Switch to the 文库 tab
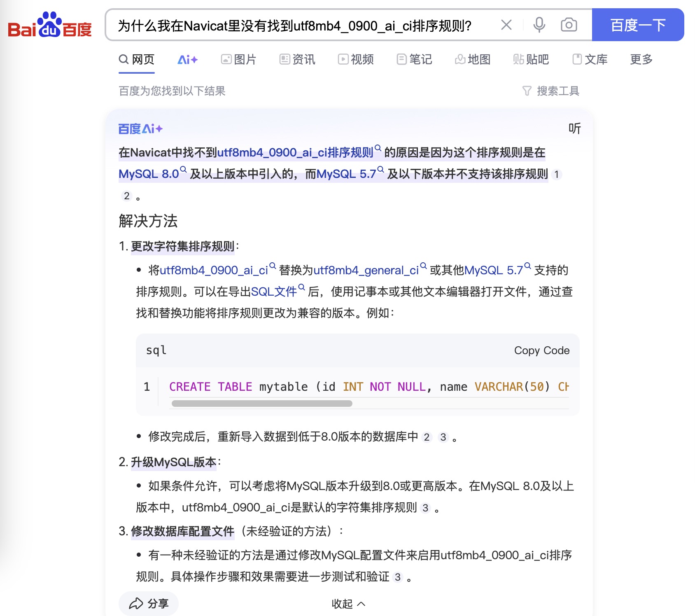Viewport: 695px width, 616px height. (x=590, y=59)
